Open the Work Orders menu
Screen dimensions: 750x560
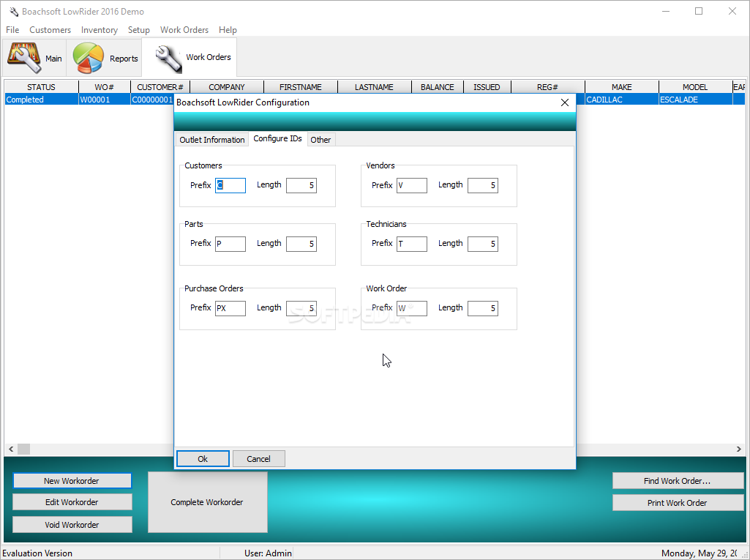[x=184, y=30]
